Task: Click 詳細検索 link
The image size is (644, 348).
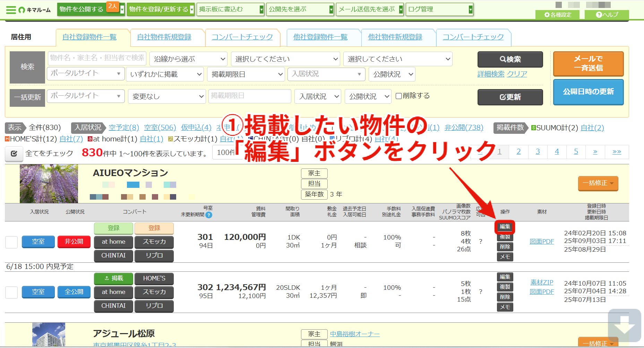Action: 491,74
